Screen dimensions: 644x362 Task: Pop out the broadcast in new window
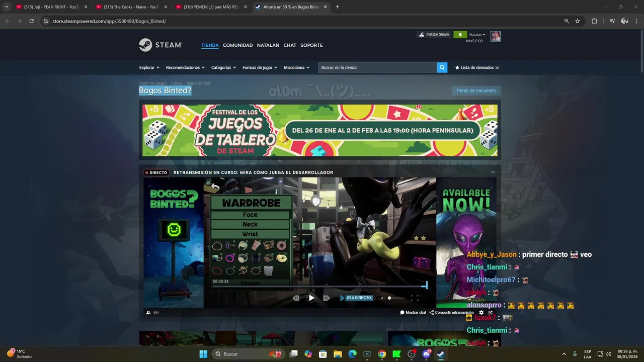point(491,312)
